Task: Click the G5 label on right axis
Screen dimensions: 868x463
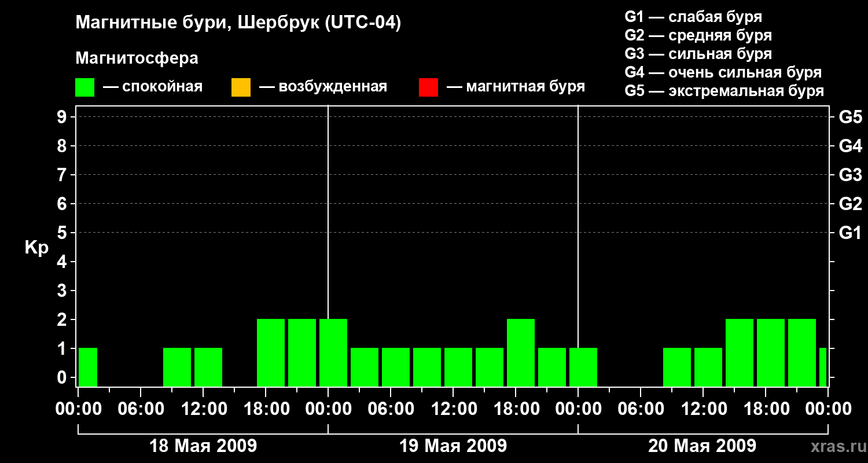Action: click(x=851, y=117)
